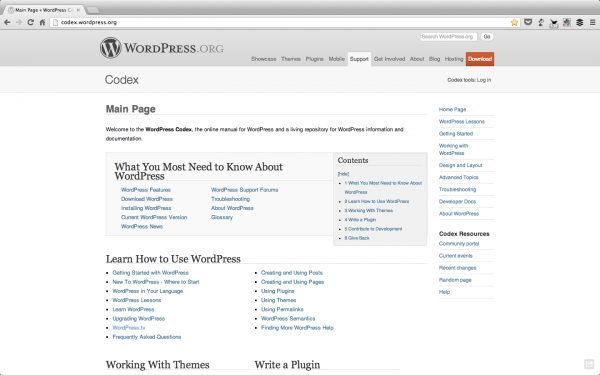Open Using Permalinks link
Image resolution: width=600 pixels, height=375 pixels.
(x=282, y=310)
